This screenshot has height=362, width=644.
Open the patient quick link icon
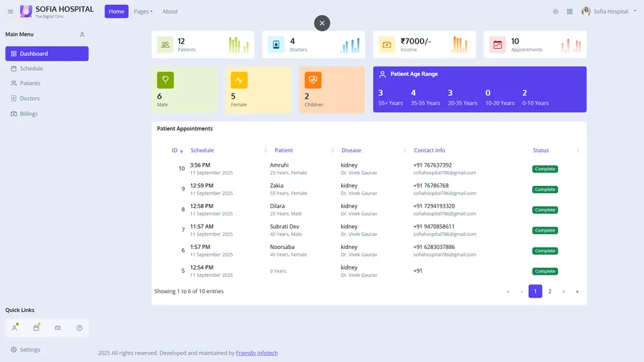15,328
